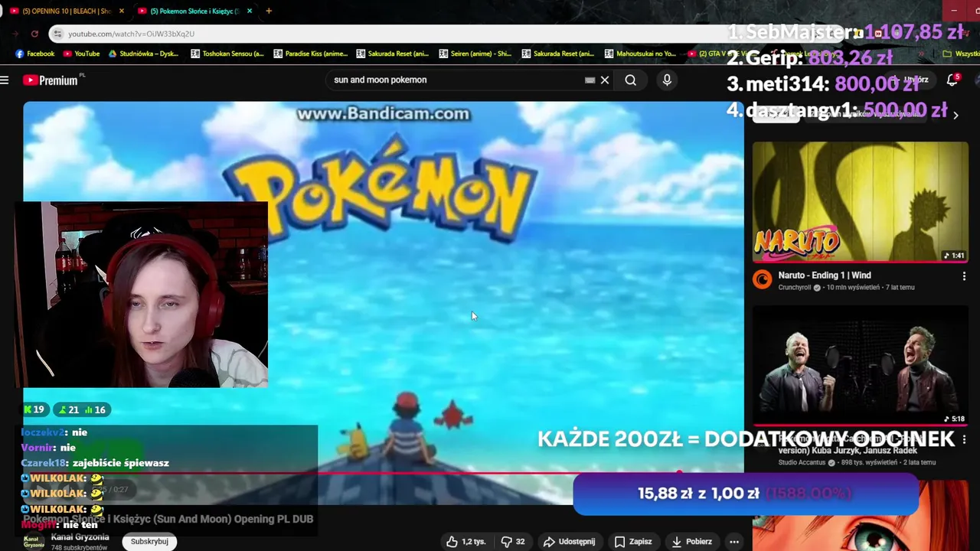This screenshot has height=551, width=980.
Task: Open the Wszystkie bookmarks folder
Action: click(962, 54)
